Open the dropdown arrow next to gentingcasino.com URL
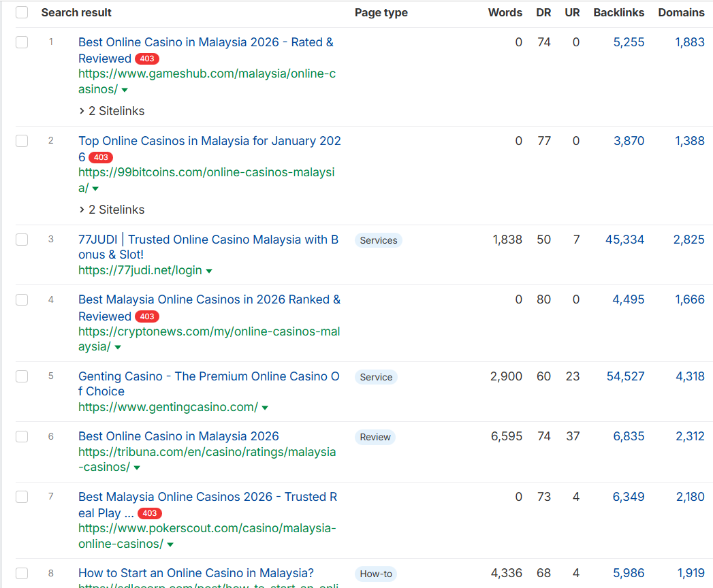The height and width of the screenshot is (588, 713). tap(265, 408)
